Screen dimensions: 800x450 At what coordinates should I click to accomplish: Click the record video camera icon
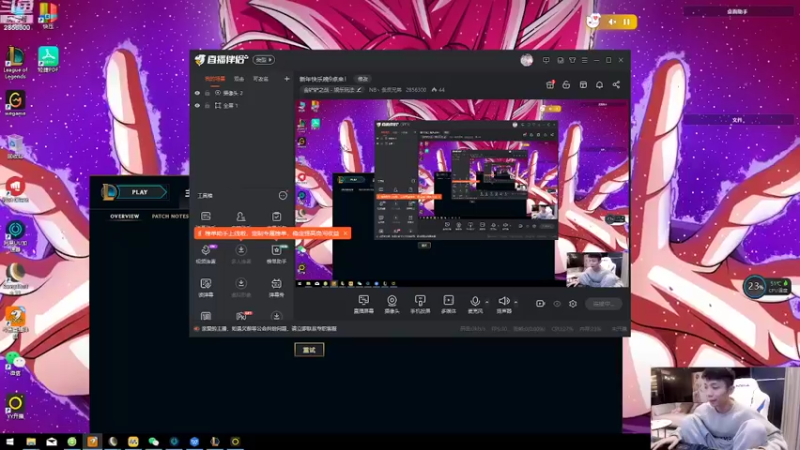[540, 304]
